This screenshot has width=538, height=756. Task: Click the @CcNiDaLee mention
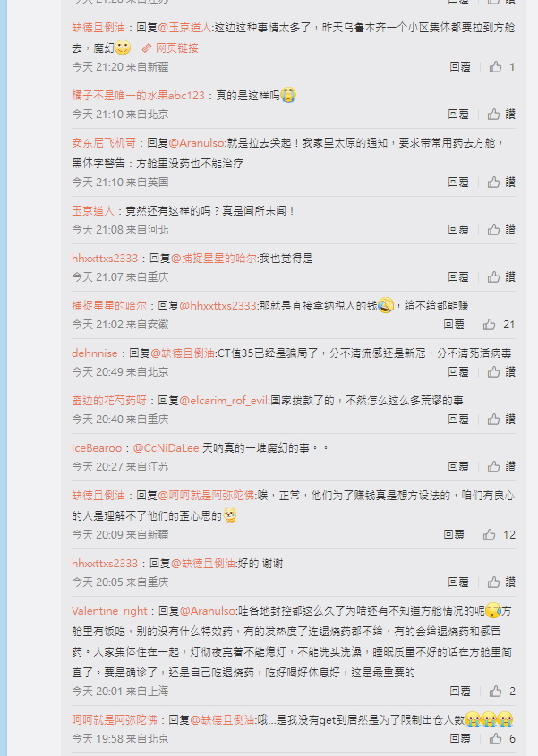point(166,448)
